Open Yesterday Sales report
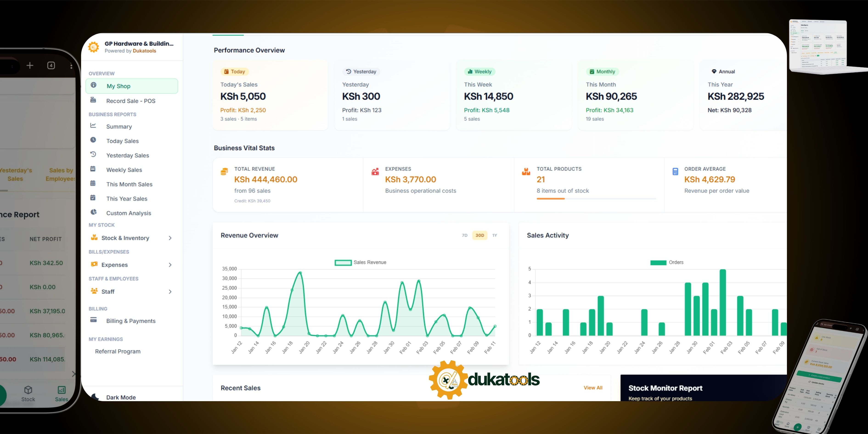Image resolution: width=868 pixels, height=434 pixels. click(x=127, y=155)
